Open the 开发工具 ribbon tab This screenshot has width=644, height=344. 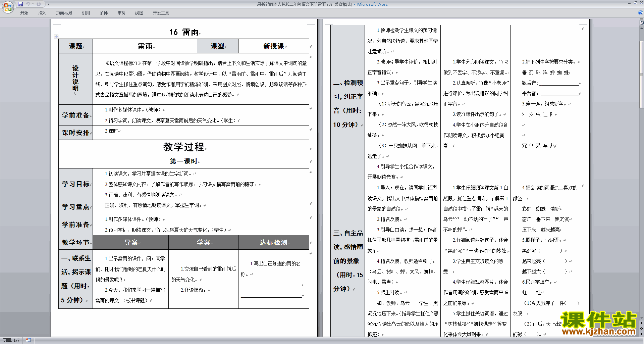pos(161,13)
